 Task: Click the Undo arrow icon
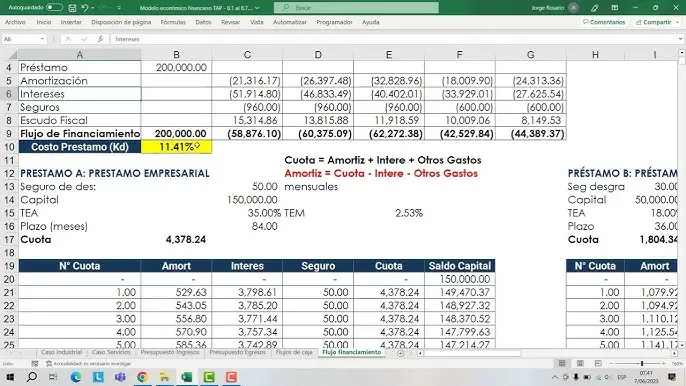point(84,8)
